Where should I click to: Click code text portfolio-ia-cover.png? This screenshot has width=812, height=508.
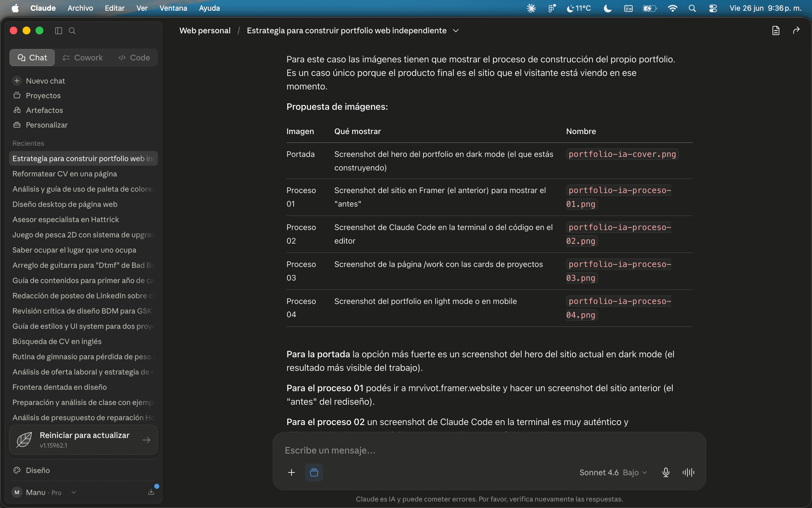click(x=622, y=154)
